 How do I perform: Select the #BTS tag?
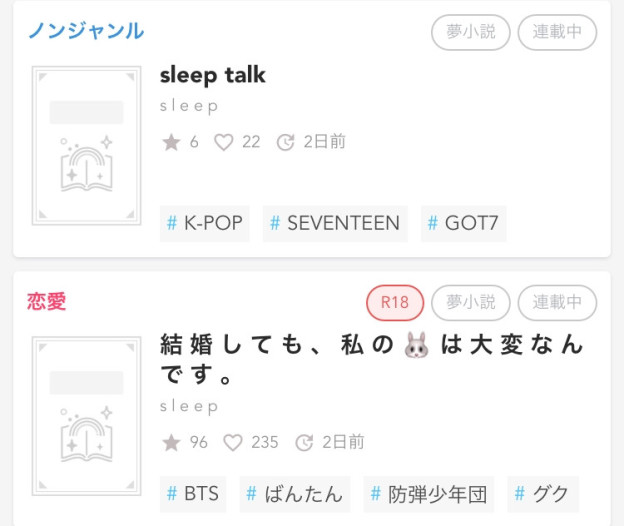pos(193,494)
